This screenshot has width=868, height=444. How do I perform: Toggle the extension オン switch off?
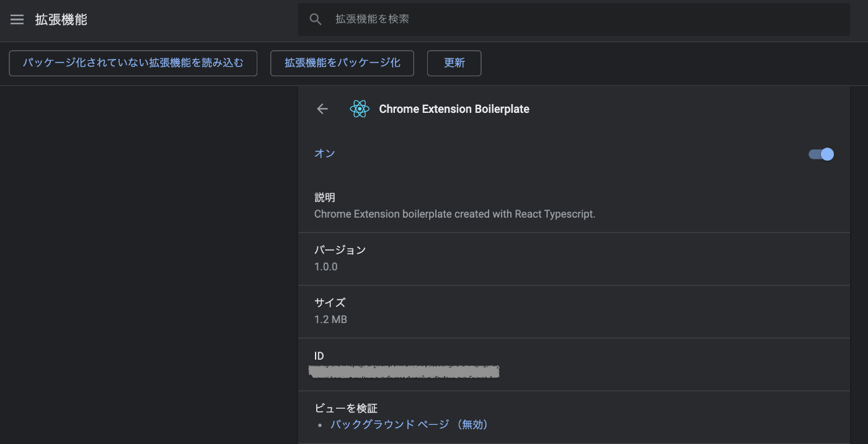tap(821, 154)
